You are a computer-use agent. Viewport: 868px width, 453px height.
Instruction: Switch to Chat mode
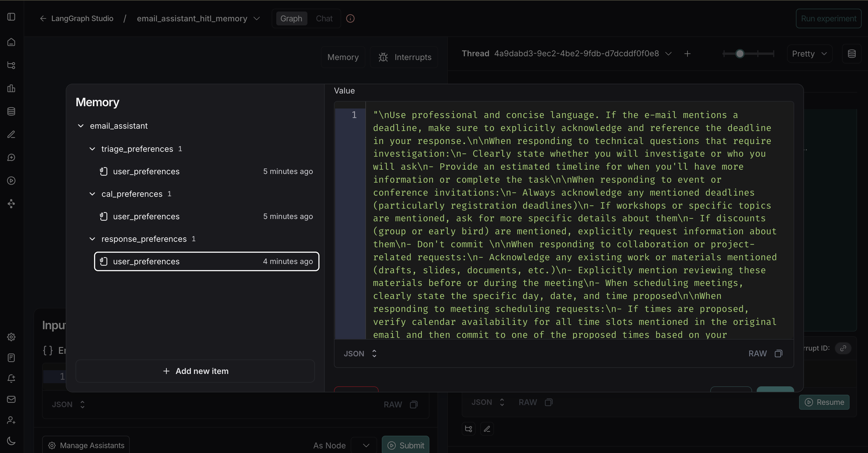pyautogui.click(x=324, y=18)
